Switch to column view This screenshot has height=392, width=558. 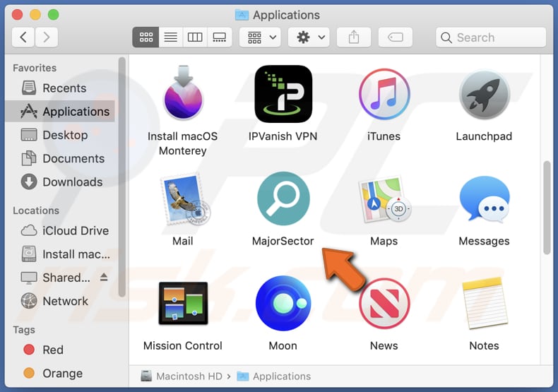point(195,37)
